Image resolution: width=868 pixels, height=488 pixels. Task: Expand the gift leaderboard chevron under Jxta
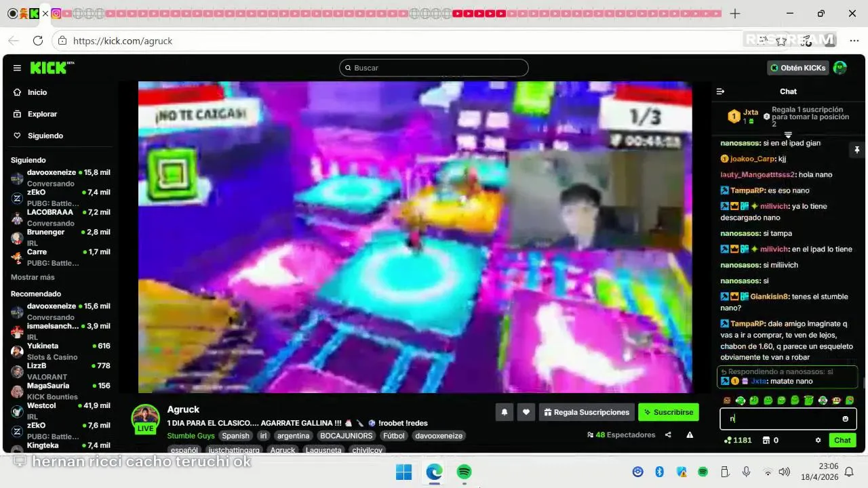(x=788, y=135)
